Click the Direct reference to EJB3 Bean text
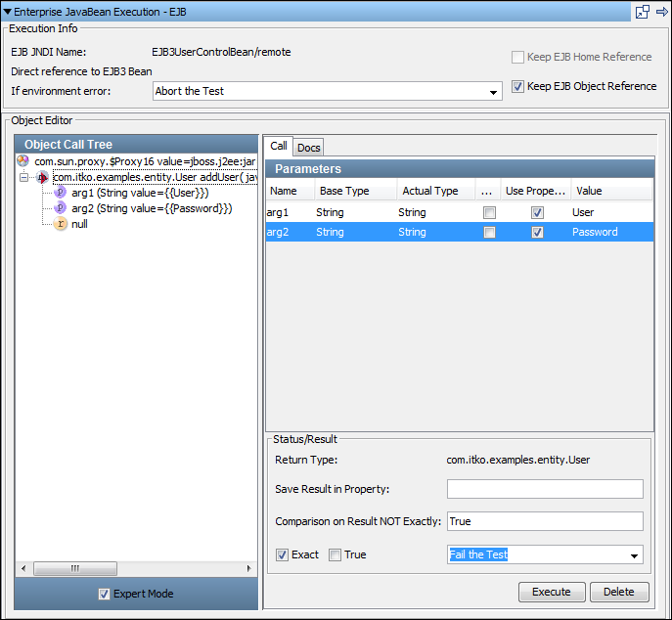672x620 pixels. (81, 71)
